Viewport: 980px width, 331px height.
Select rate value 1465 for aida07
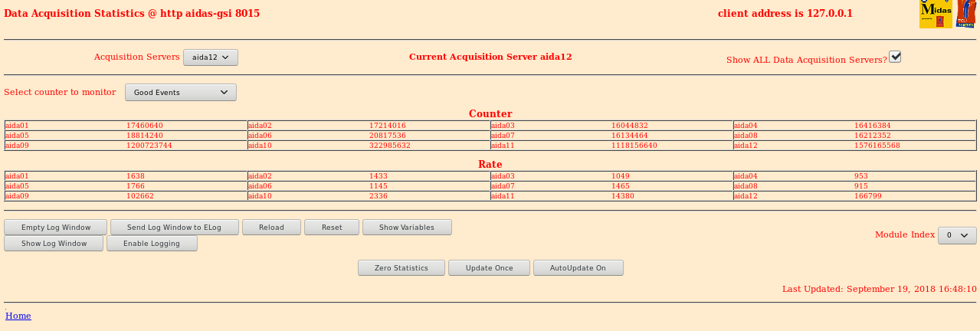pyautogui.click(x=621, y=186)
